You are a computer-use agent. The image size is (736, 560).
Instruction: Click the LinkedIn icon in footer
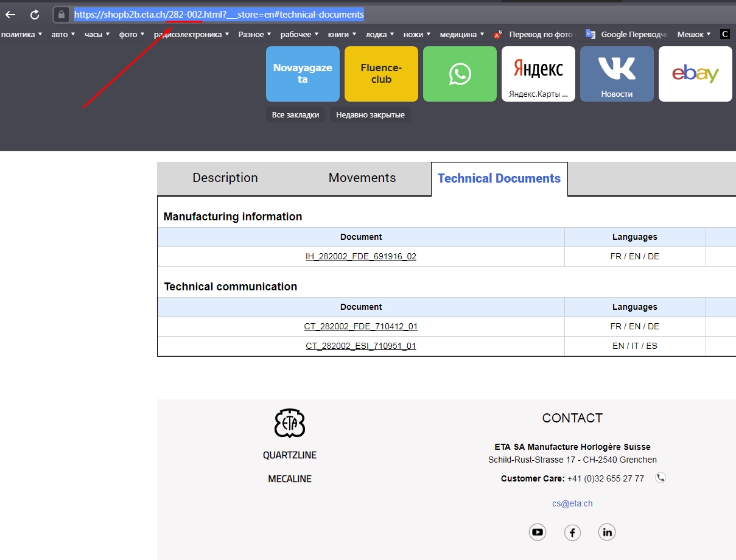tap(607, 533)
